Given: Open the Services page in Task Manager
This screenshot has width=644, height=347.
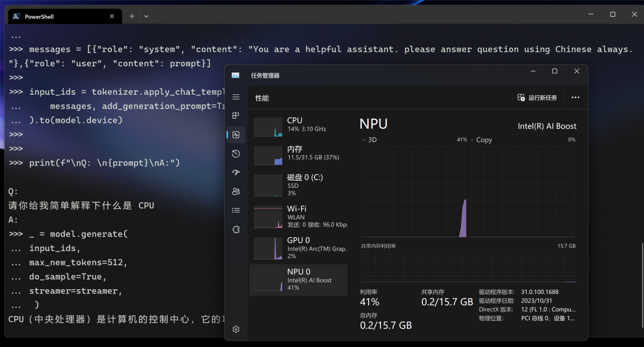Looking at the screenshot, I should pyautogui.click(x=236, y=230).
